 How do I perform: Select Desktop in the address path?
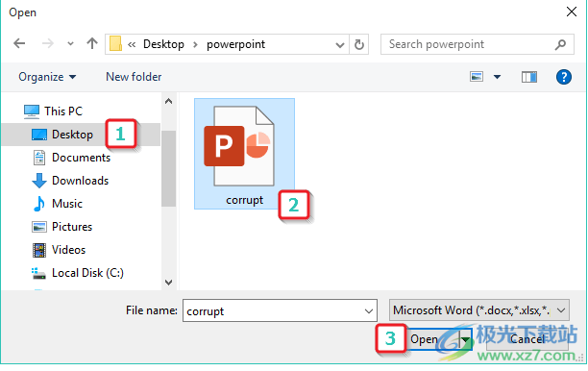[163, 44]
